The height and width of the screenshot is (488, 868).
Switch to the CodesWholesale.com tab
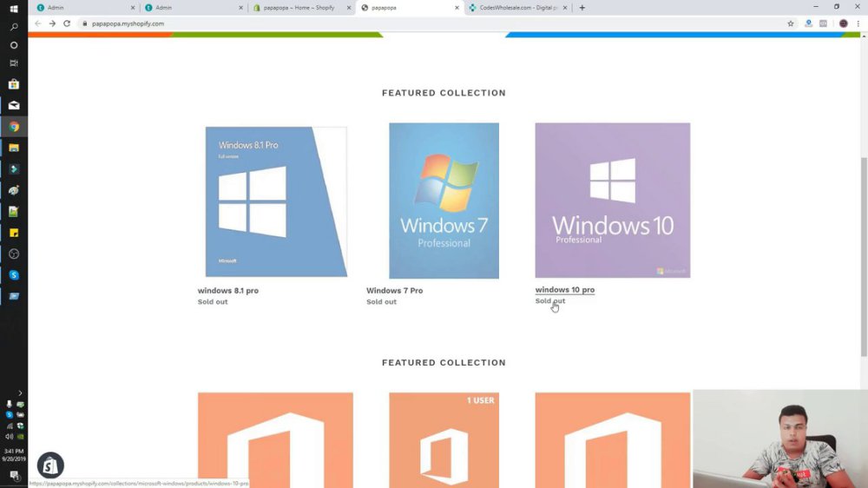click(518, 8)
